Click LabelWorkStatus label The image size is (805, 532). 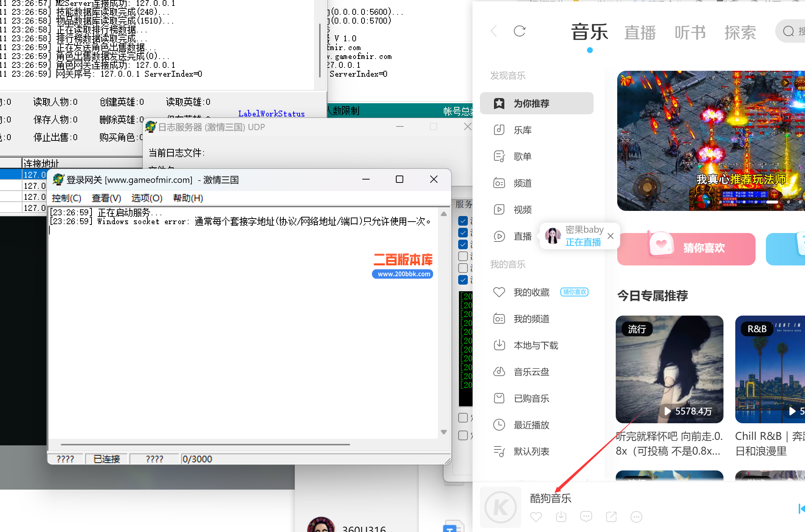coord(272,114)
